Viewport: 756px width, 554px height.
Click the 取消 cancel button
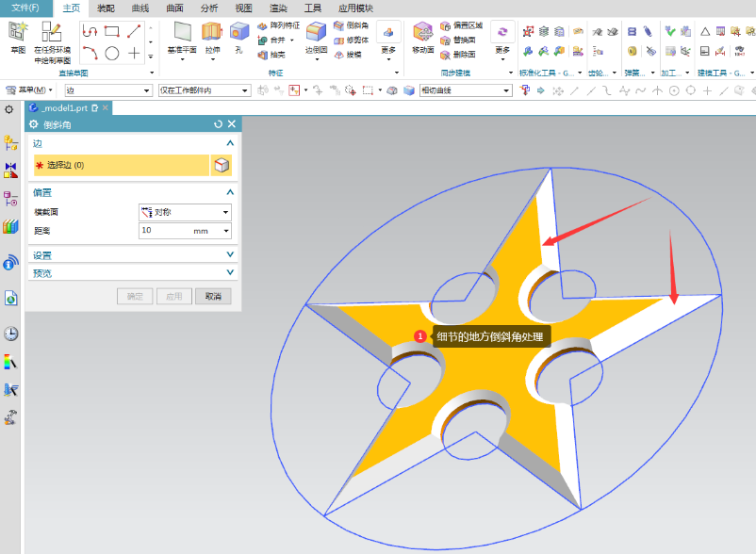tap(213, 296)
